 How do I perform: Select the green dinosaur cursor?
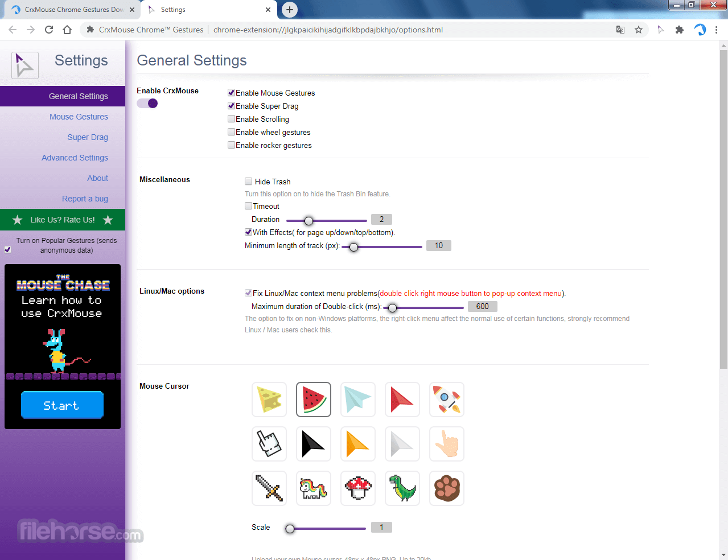click(402, 488)
